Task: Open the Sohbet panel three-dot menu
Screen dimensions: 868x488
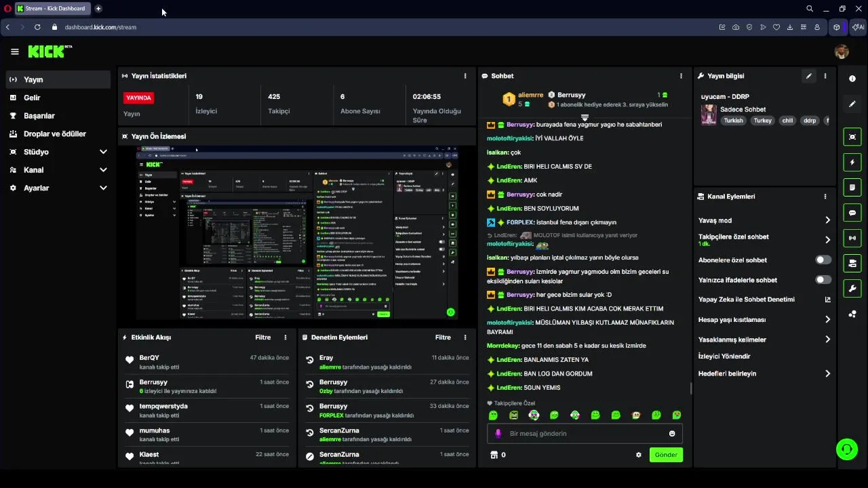Action: click(681, 76)
